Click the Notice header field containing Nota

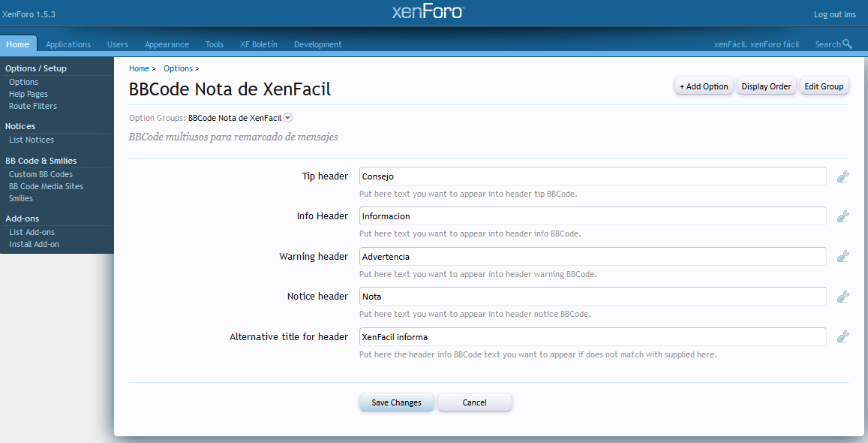593,297
